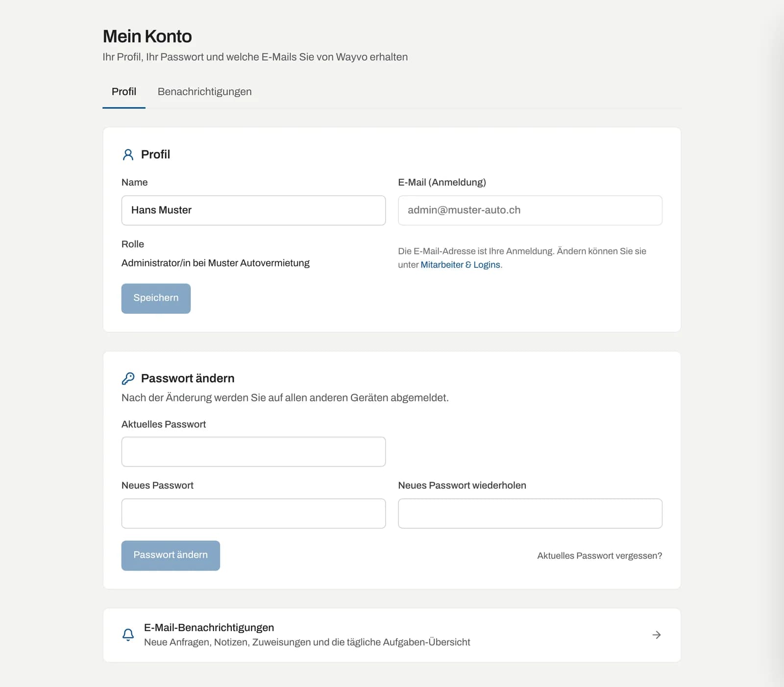
Task: Open the Mitarbeiter & Logins link
Action: point(461,265)
